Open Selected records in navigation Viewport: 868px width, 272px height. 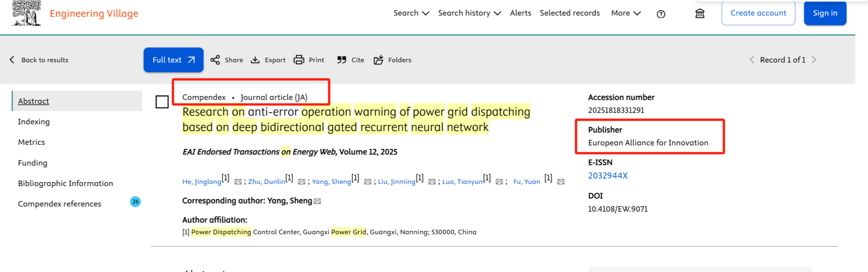[x=570, y=13]
